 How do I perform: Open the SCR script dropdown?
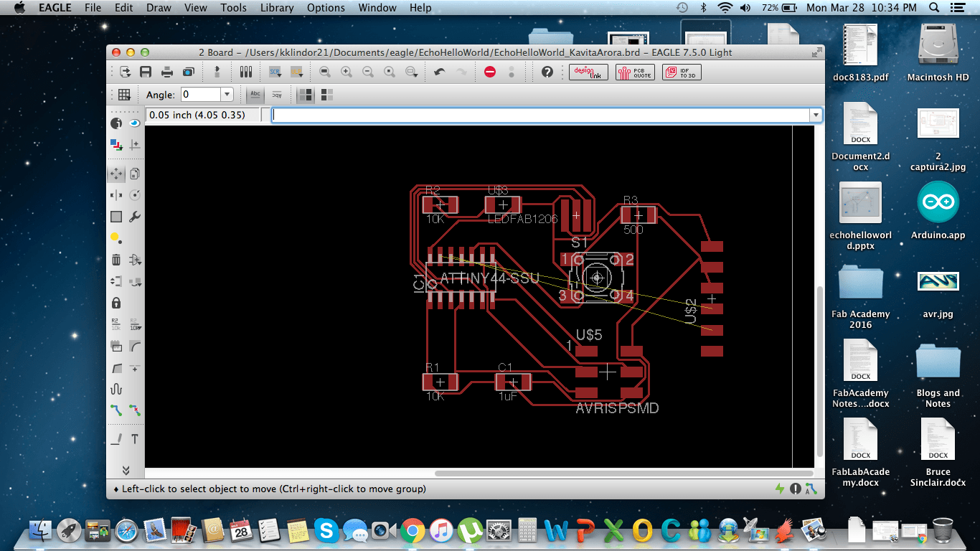(275, 72)
